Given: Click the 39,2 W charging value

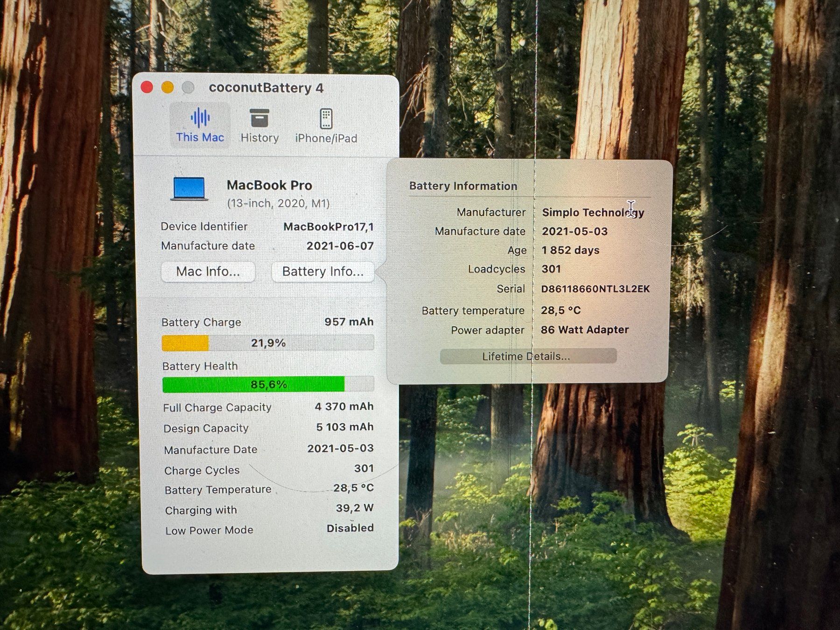Looking at the screenshot, I should click(355, 508).
